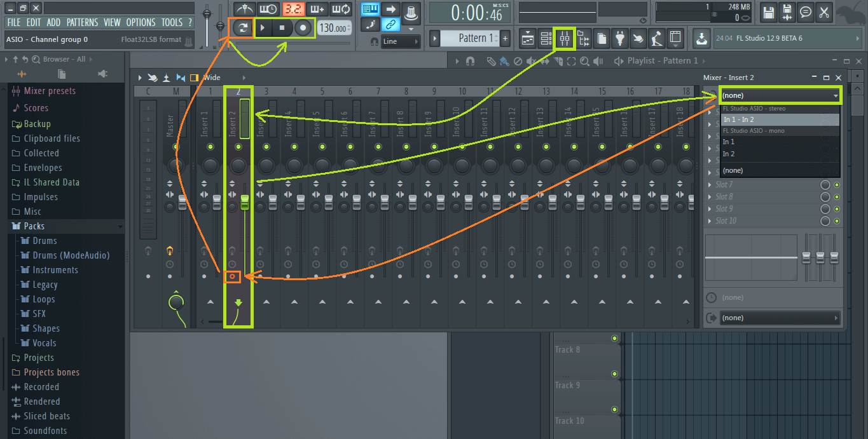Select 'In 1 - In 2' stereo input

(x=738, y=119)
